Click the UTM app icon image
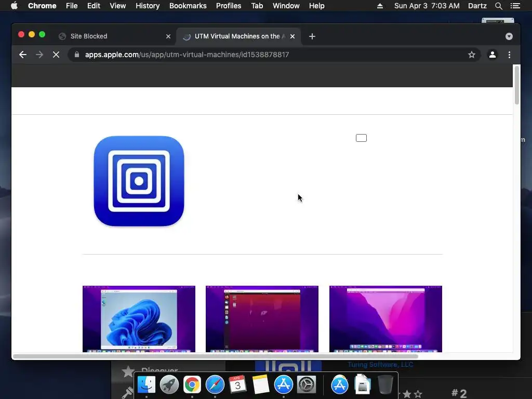This screenshot has height=399, width=532. click(139, 181)
